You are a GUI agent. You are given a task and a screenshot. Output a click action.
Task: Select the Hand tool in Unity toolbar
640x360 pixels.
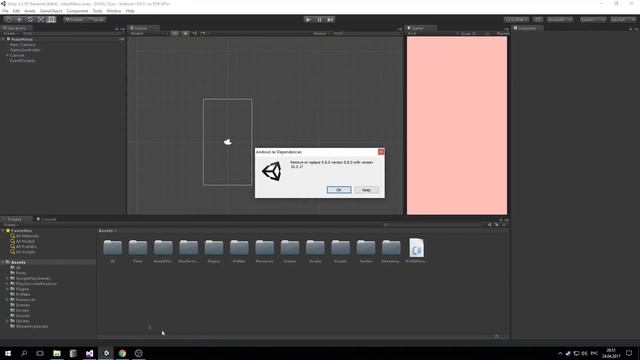pos(8,20)
